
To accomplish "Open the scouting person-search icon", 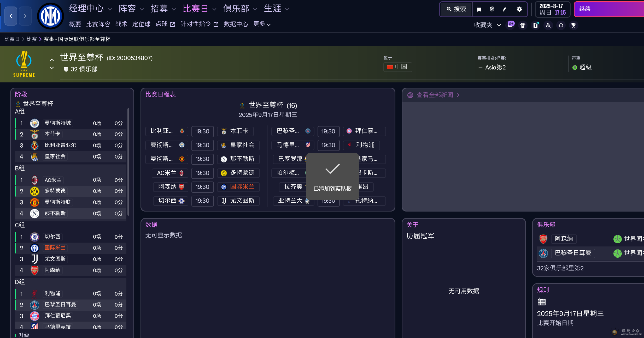I will click(548, 25).
